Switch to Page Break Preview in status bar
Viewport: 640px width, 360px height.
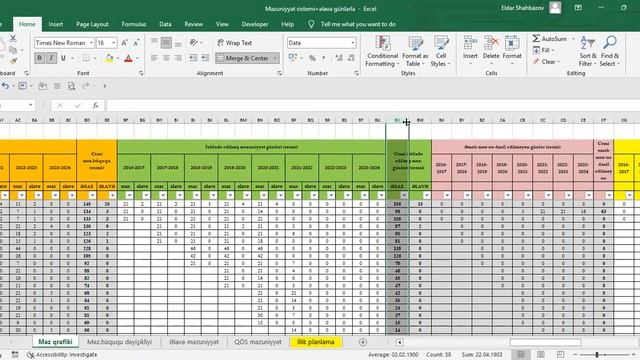[x=560, y=355]
